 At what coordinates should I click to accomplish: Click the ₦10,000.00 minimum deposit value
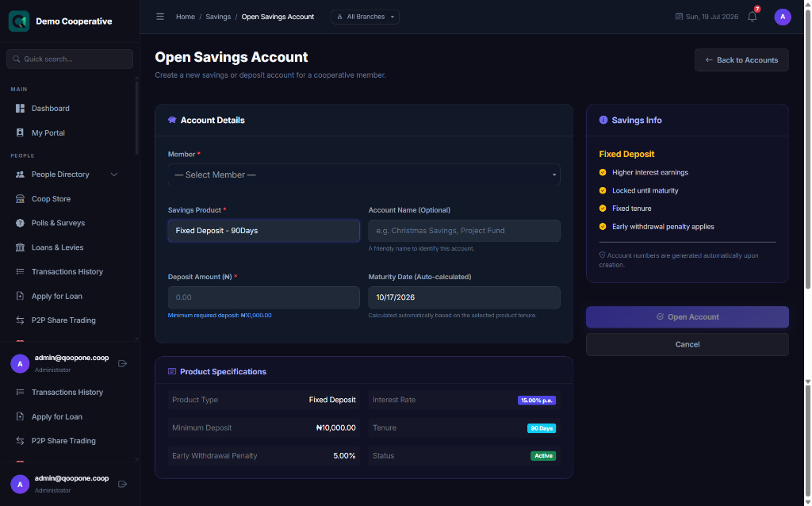coord(336,427)
